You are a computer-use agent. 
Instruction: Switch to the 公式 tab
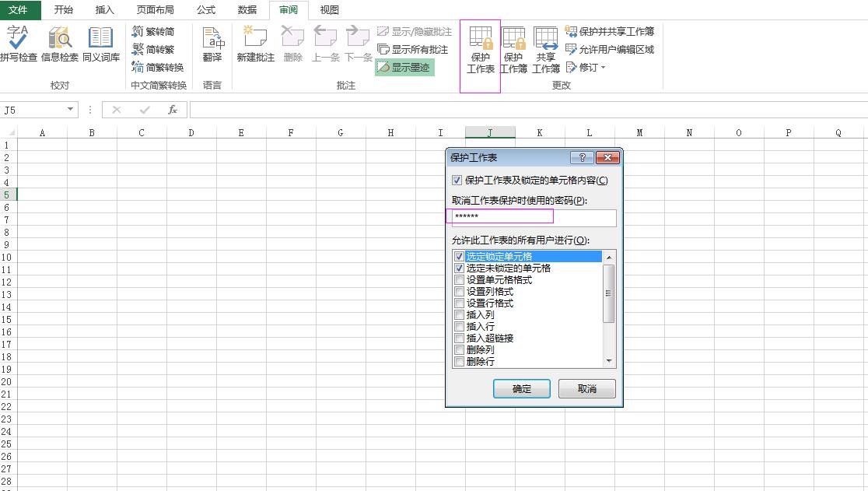click(206, 10)
